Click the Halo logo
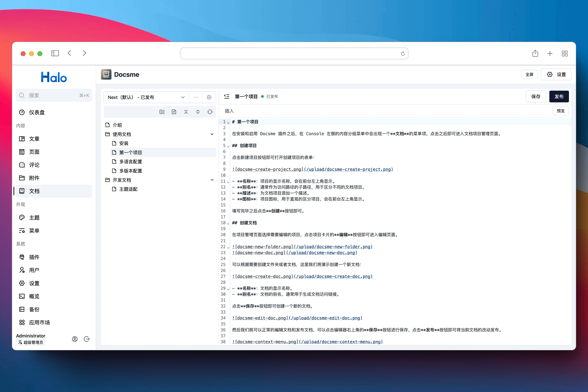The height and width of the screenshot is (392, 588). click(54, 77)
